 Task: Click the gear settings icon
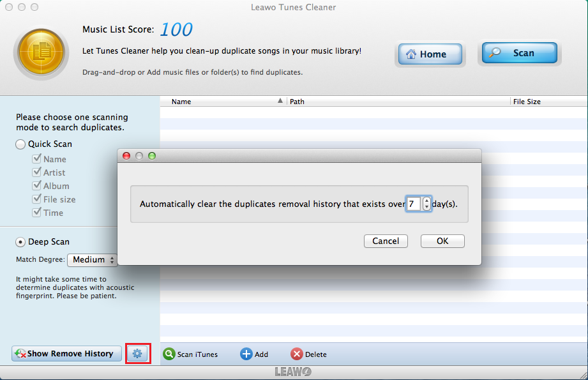click(x=137, y=353)
